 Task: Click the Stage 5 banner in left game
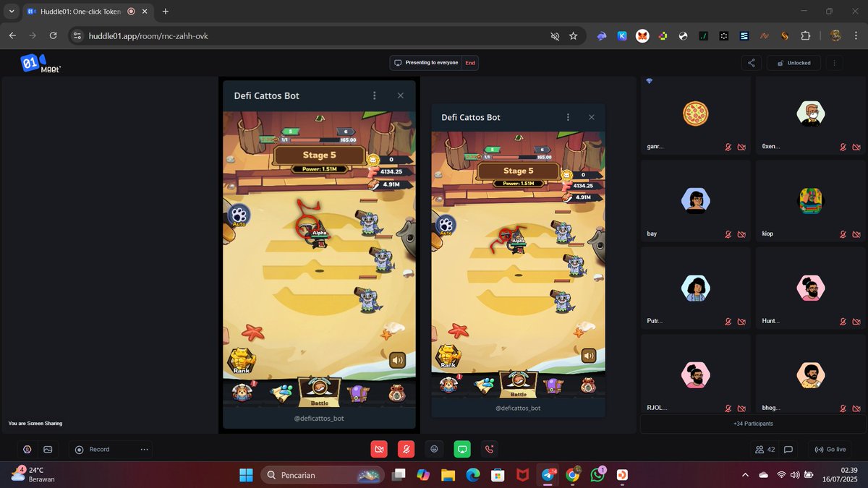[319, 155]
